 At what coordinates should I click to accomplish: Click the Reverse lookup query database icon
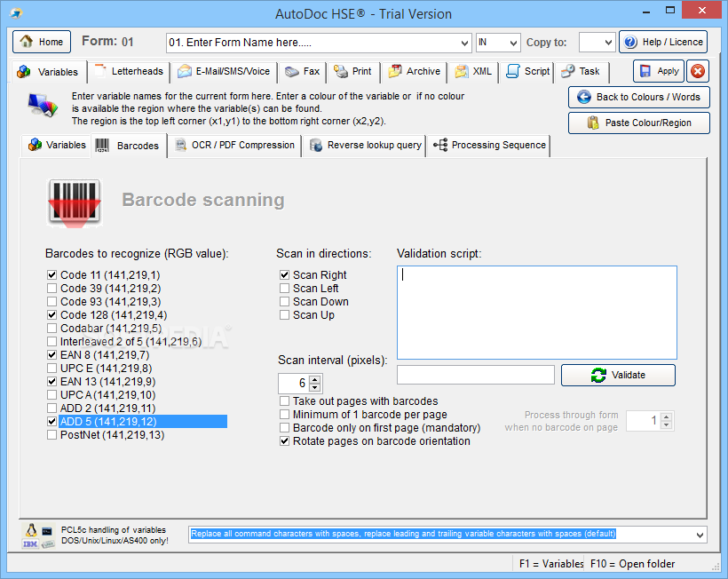[316, 146]
